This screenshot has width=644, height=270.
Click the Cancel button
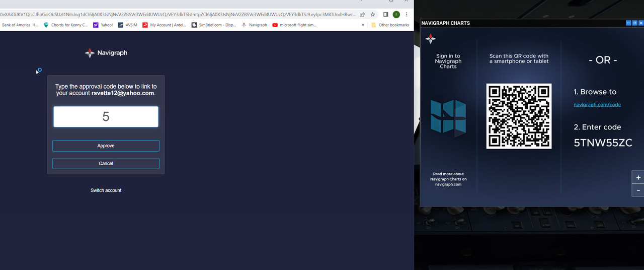click(106, 163)
